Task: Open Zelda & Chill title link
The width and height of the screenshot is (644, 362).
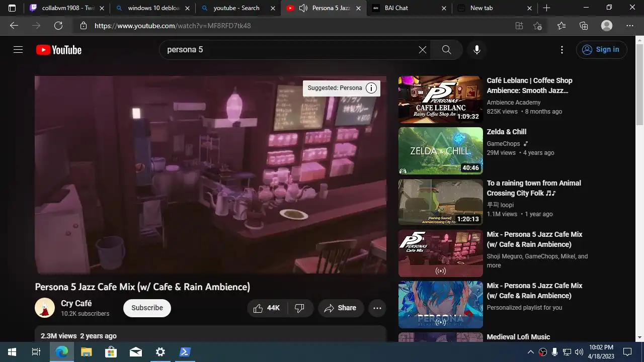Action: tap(507, 132)
